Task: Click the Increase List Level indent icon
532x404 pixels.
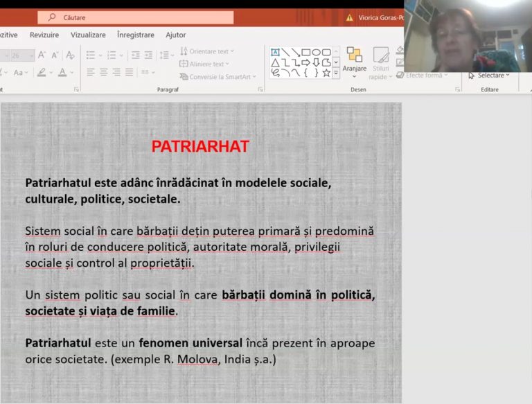Action: pyautogui.click(x=148, y=55)
